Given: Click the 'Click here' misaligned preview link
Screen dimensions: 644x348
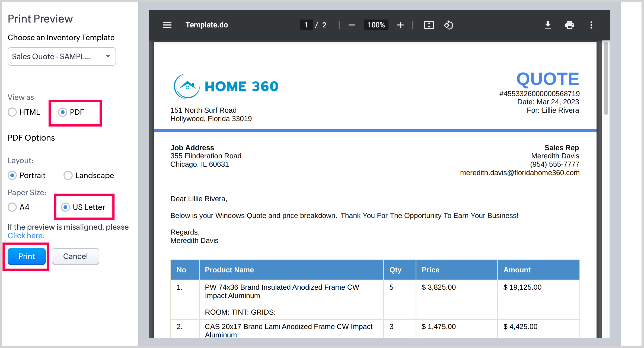Looking at the screenshot, I should pos(26,236).
